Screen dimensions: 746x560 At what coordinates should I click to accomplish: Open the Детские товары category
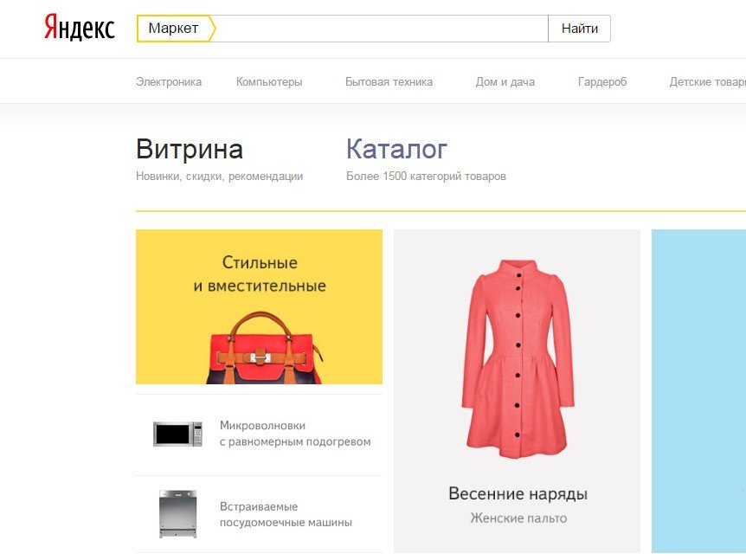coord(707,82)
